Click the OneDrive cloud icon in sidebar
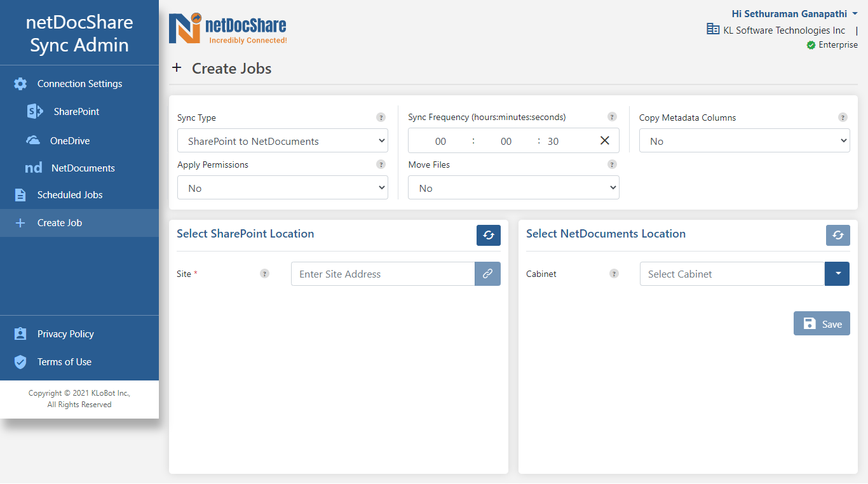 [33, 140]
